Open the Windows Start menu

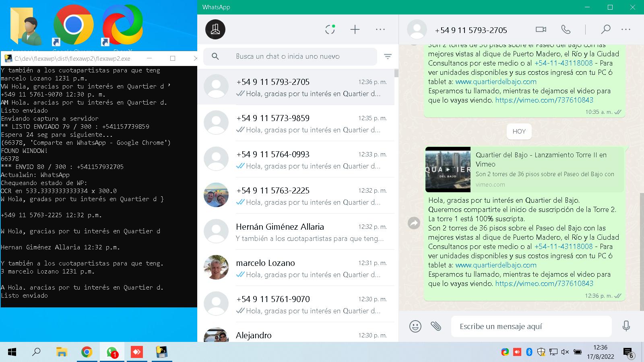(x=12, y=352)
